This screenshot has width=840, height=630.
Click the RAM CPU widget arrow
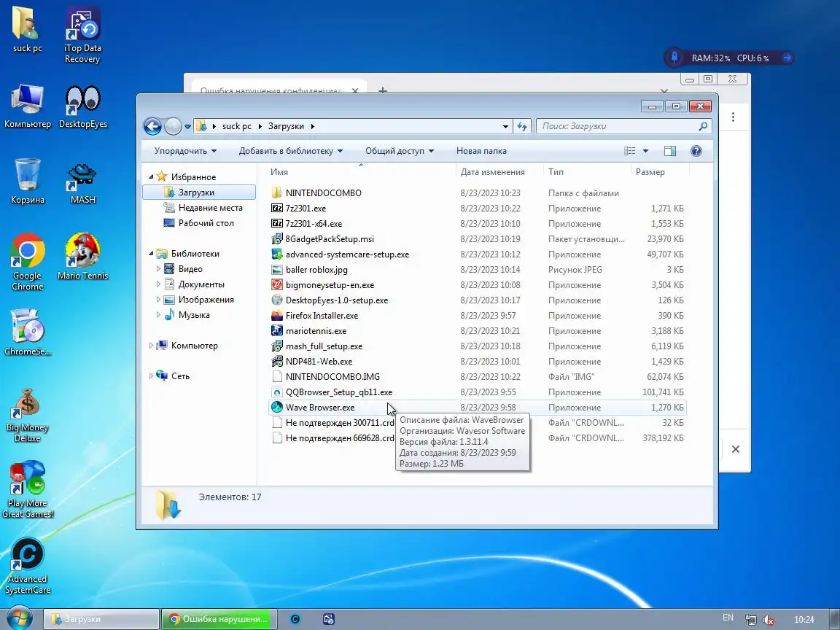[787, 58]
